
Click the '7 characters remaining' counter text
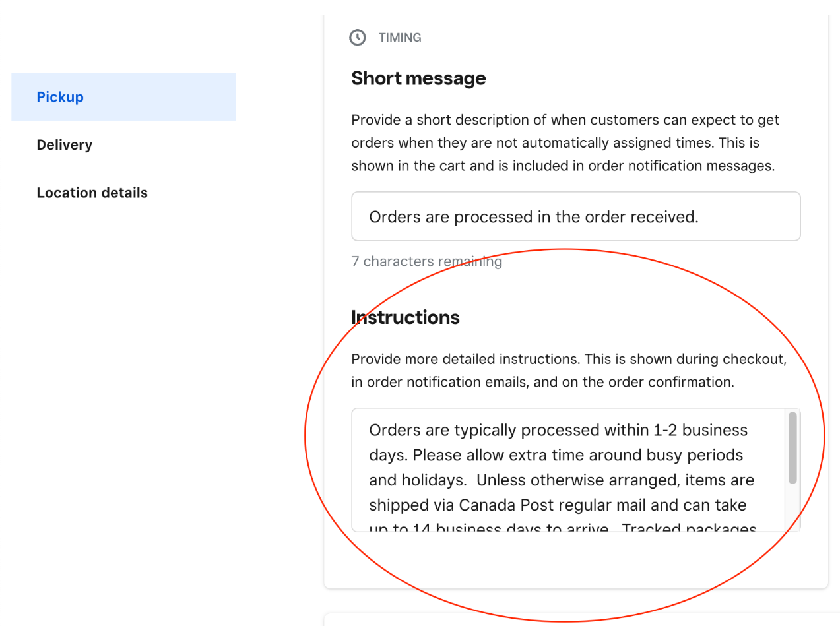pyautogui.click(x=426, y=262)
